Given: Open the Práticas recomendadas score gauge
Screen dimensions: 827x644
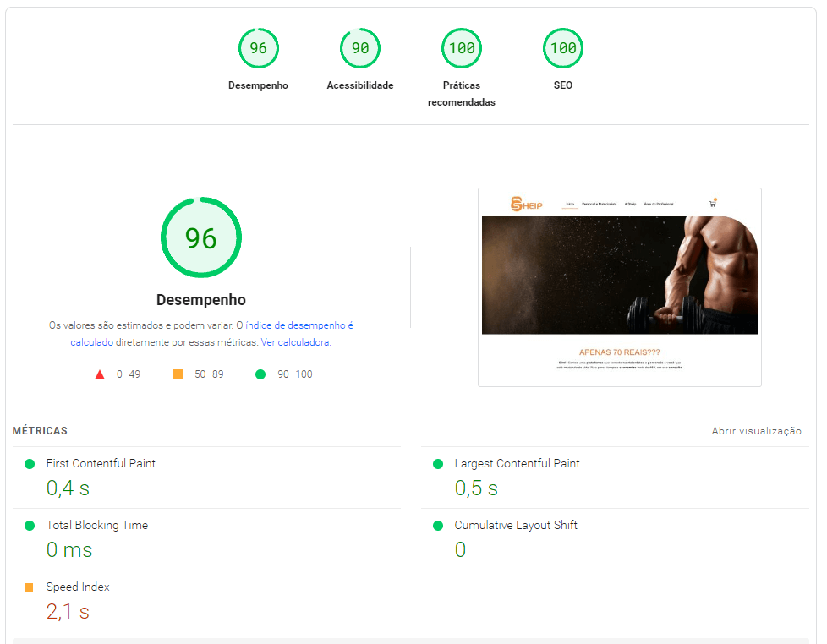Looking at the screenshot, I should click(x=462, y=48).
